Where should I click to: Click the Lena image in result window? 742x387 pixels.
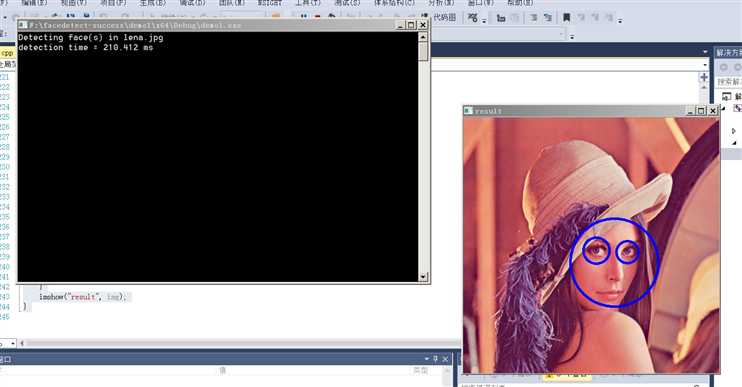(x=592, y=245)
